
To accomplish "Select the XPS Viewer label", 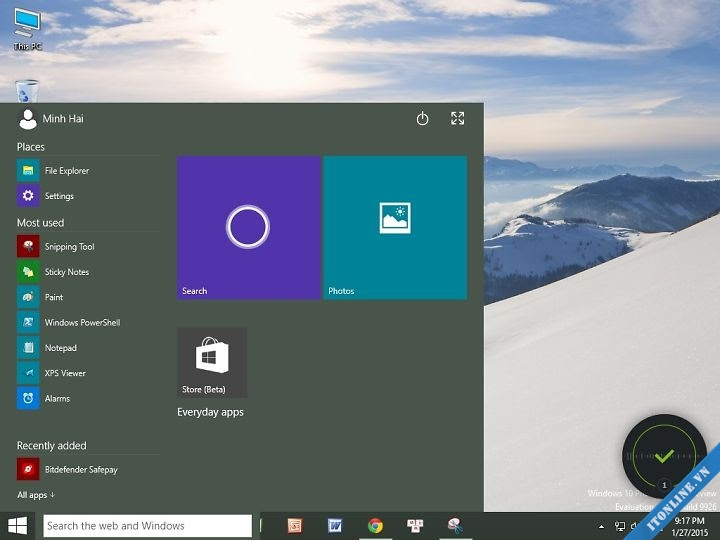I will click(x=65, y=373).
